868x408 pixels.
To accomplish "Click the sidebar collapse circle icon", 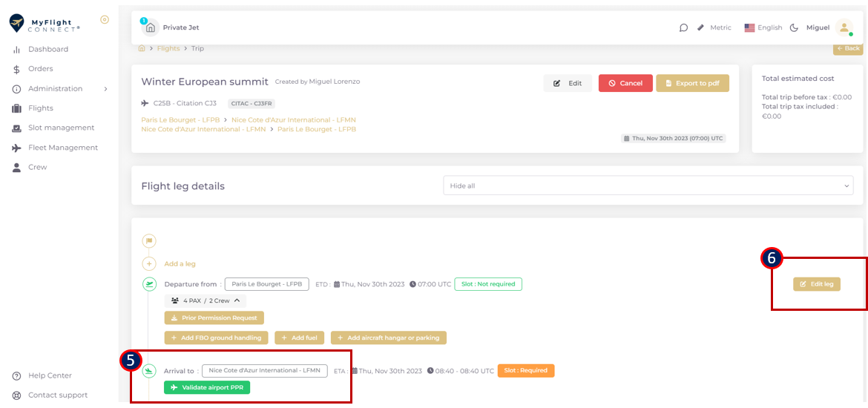I will 105,20.
